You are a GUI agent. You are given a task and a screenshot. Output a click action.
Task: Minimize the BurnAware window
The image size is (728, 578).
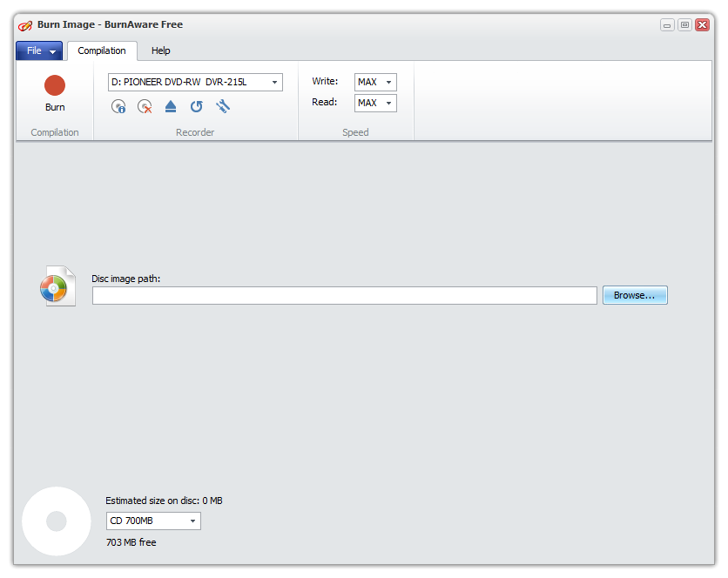(667, 25)
